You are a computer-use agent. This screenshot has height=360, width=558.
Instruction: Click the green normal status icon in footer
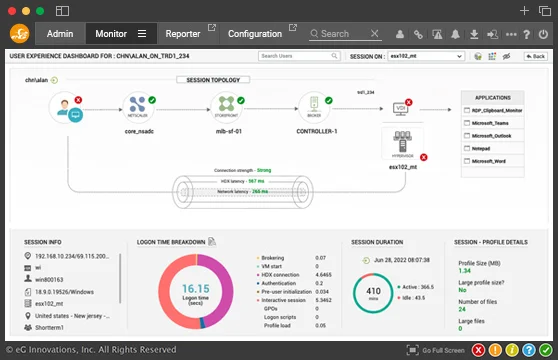pyautogui.click(x=546, y=350)
